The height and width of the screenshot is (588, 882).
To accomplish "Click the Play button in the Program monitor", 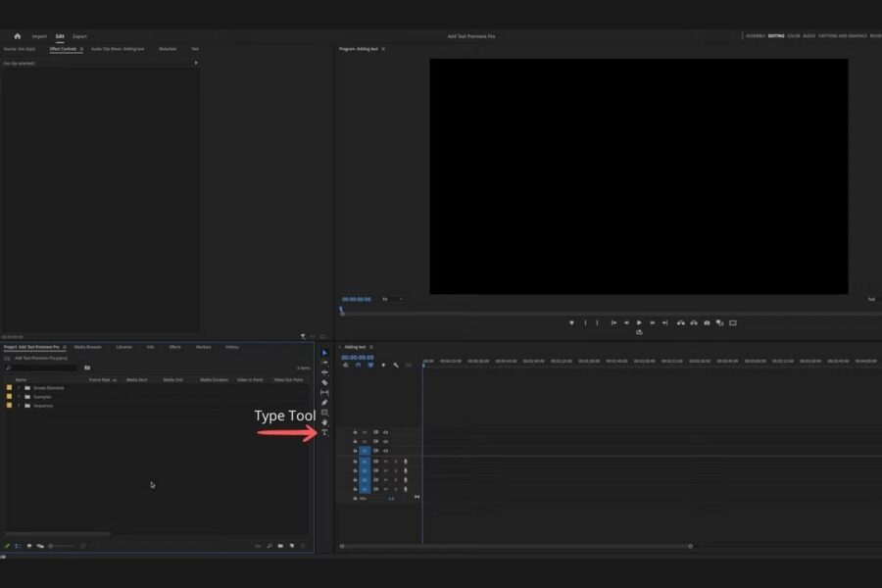I will 639,321.
